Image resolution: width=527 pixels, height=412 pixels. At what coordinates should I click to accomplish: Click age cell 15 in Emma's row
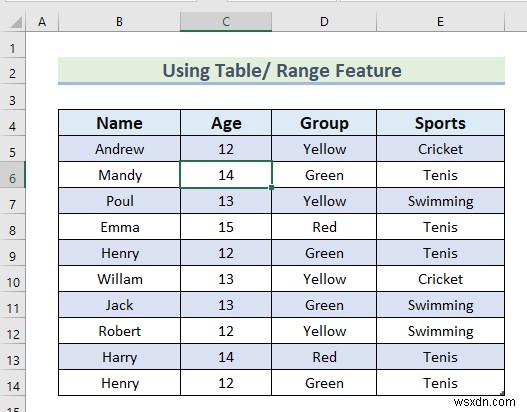(x=226, y=227)
